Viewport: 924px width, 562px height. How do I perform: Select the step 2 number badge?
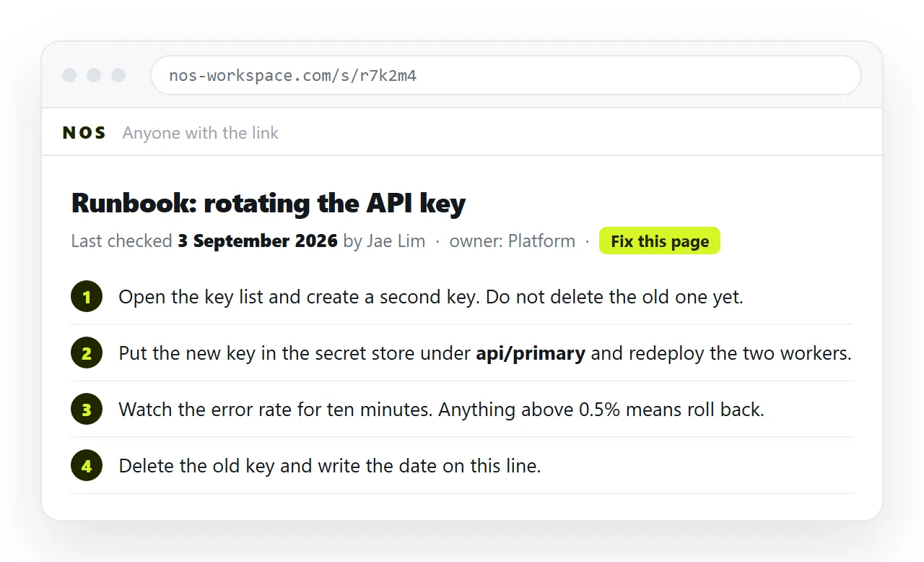[x=87, y=353]
